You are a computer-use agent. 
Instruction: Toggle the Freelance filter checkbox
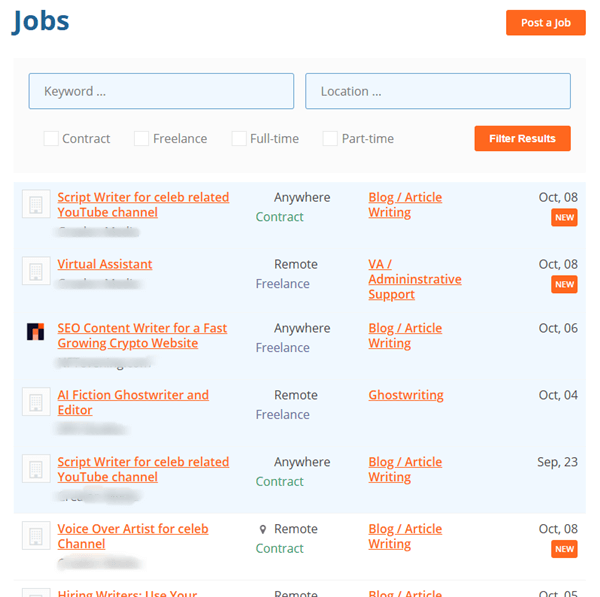pyautogui.click(x=142, y=139)
